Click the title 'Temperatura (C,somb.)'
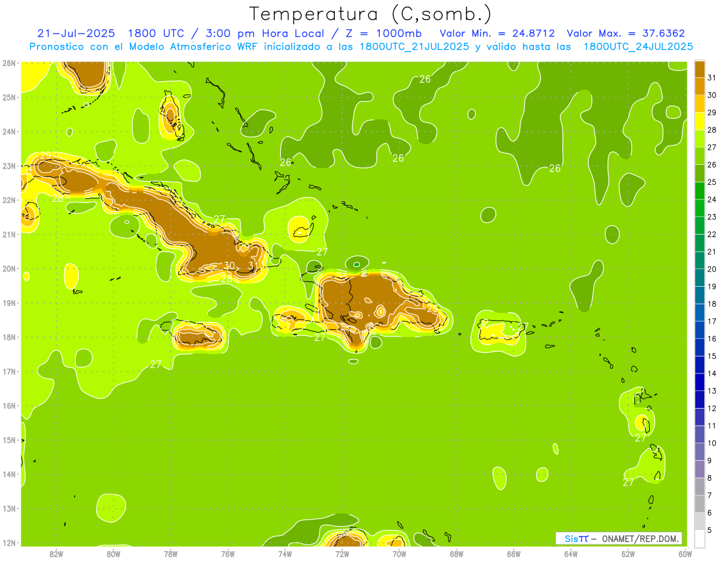The height and width of the screenshot is (562, 728). [371, 14]
